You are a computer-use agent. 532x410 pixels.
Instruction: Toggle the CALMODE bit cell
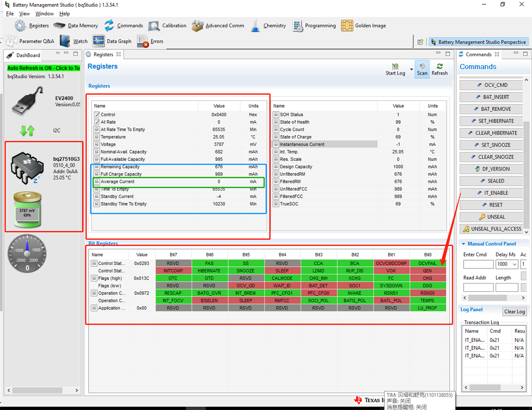[x=282, y=278]
